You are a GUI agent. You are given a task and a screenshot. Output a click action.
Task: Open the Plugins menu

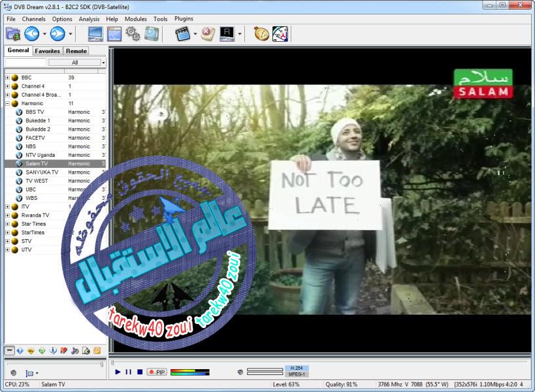click(184, 19)
